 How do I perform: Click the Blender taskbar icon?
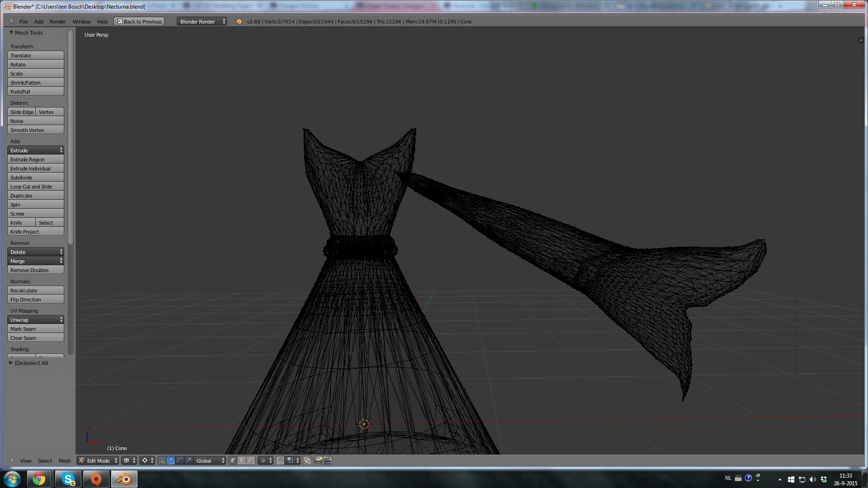(x=124, y=479)
